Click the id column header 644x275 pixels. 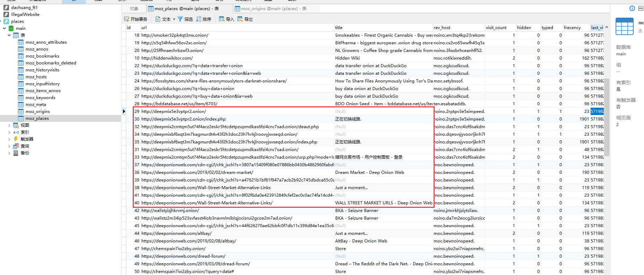[x=133, y=27]
